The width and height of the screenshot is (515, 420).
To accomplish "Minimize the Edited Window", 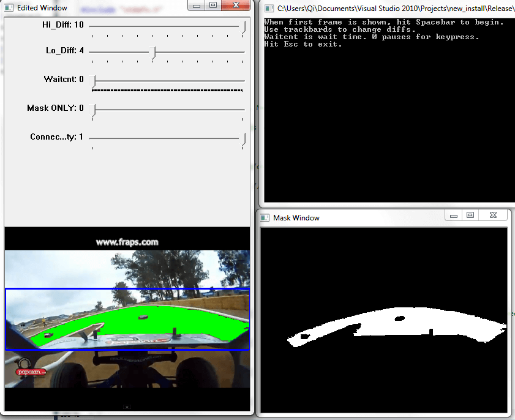I will [195, 6].
